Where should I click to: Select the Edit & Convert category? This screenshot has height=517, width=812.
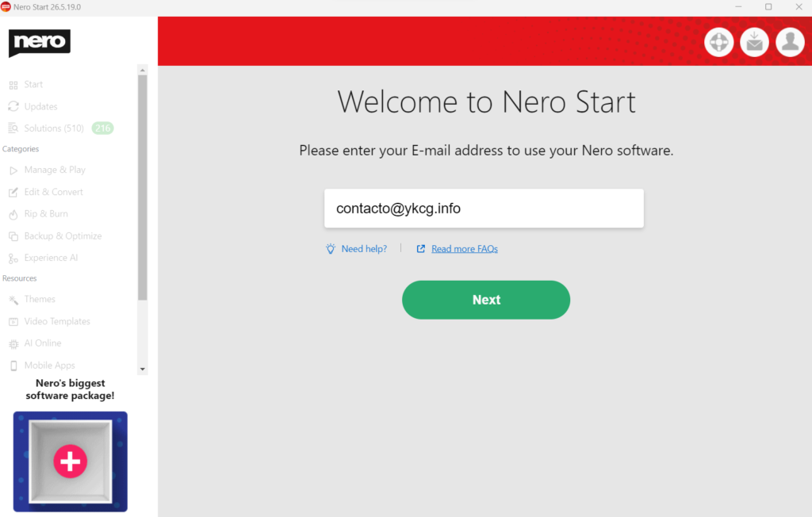point(53,192)
